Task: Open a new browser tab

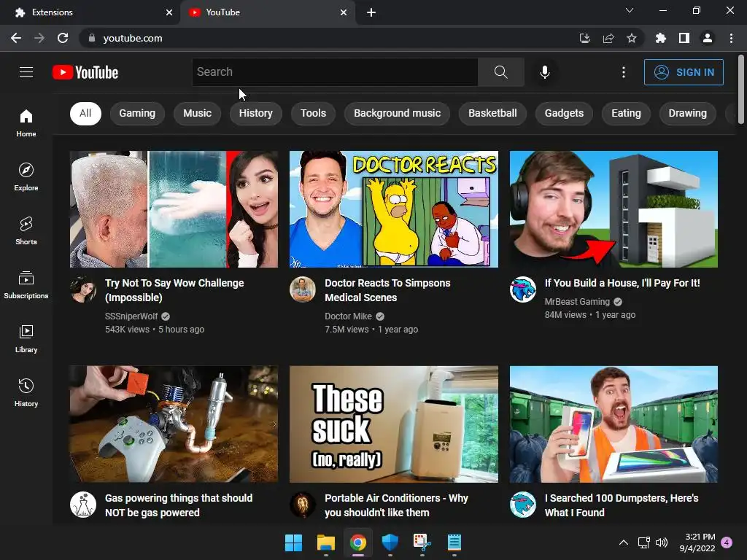Action: click(371, 12)
